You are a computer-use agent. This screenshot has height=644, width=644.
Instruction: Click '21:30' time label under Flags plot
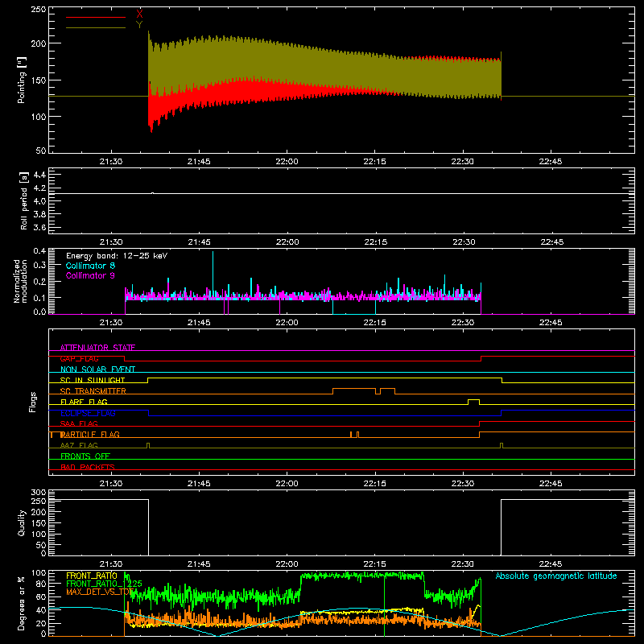(111, 484)
